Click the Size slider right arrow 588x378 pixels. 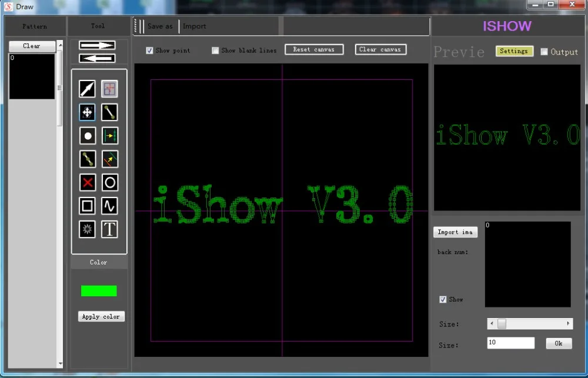568,324
